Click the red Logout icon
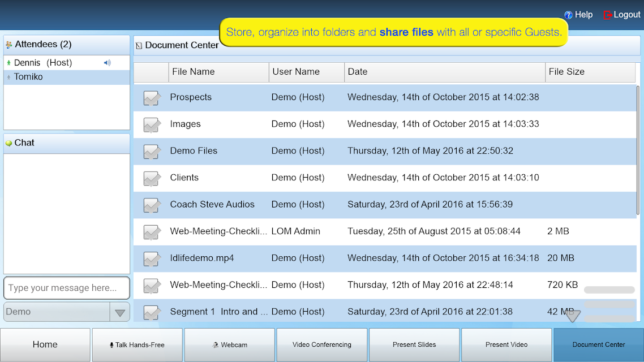Viewport: 644px width, 362px height. 607,15
